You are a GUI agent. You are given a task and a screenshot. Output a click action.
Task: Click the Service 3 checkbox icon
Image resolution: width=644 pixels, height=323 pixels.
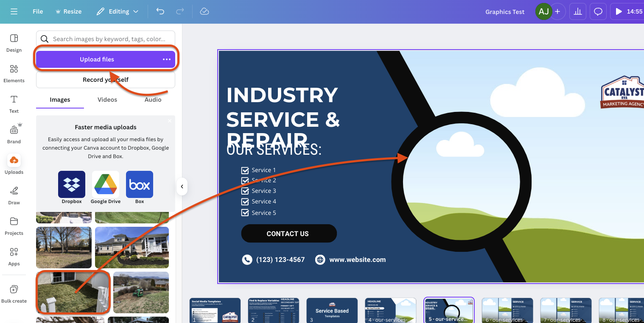tap(245, 191)
